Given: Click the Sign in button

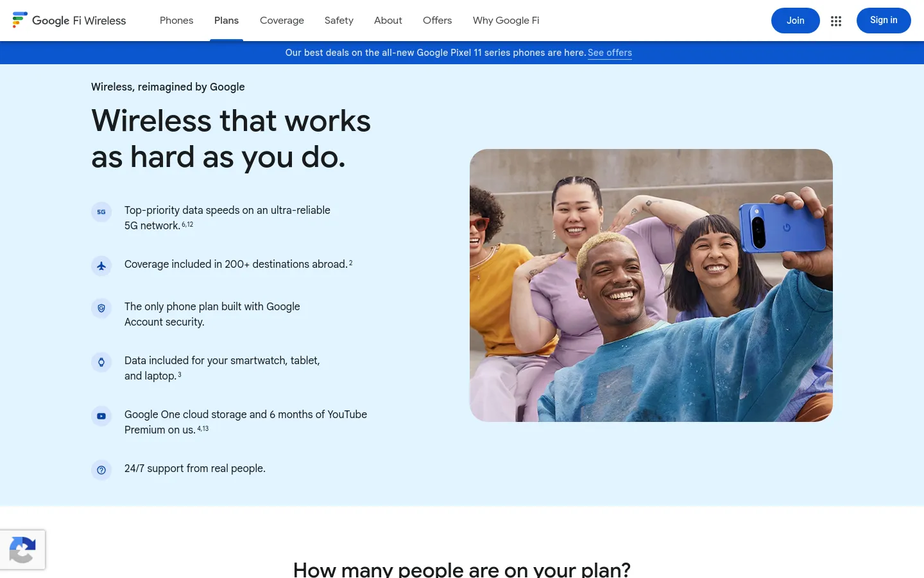Looking at the screenshot, I should pyautogui.click(x=884, y=21).
